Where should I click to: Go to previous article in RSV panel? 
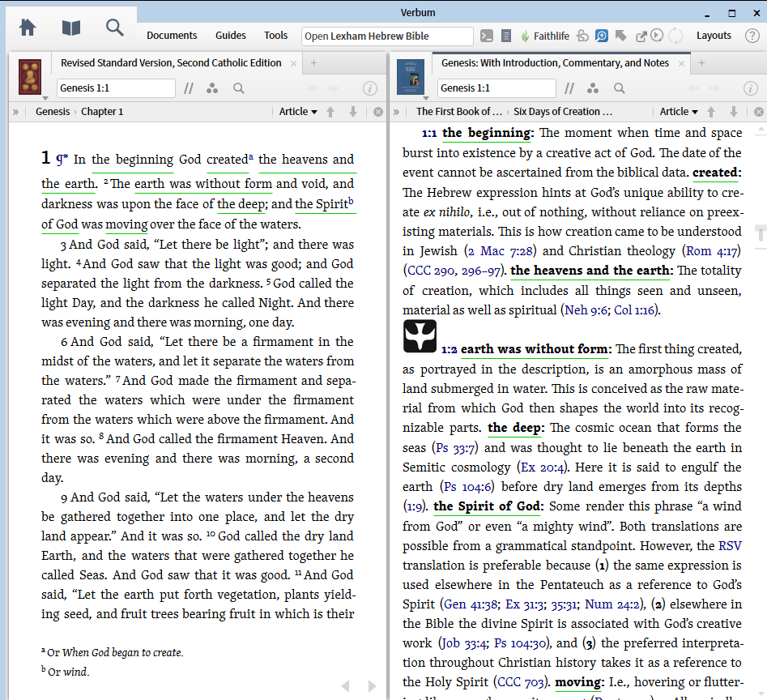pyautogui.click(x=330, y=112)
